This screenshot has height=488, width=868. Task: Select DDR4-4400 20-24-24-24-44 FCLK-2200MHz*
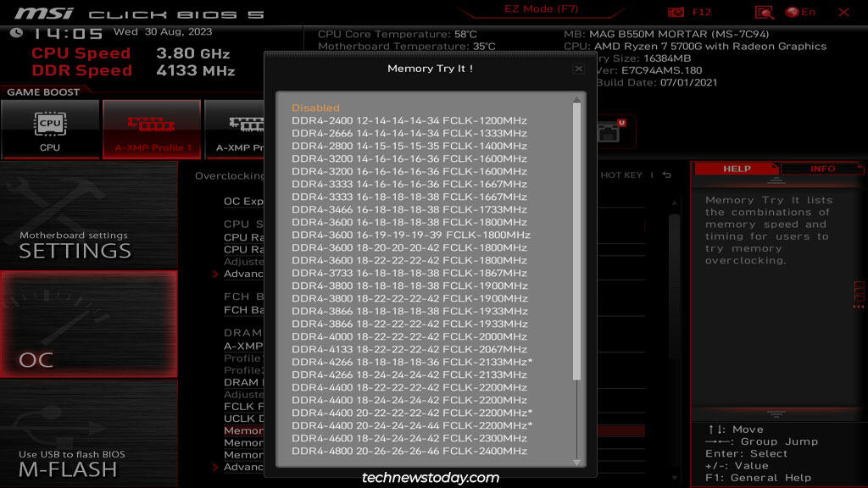(412, 426)
